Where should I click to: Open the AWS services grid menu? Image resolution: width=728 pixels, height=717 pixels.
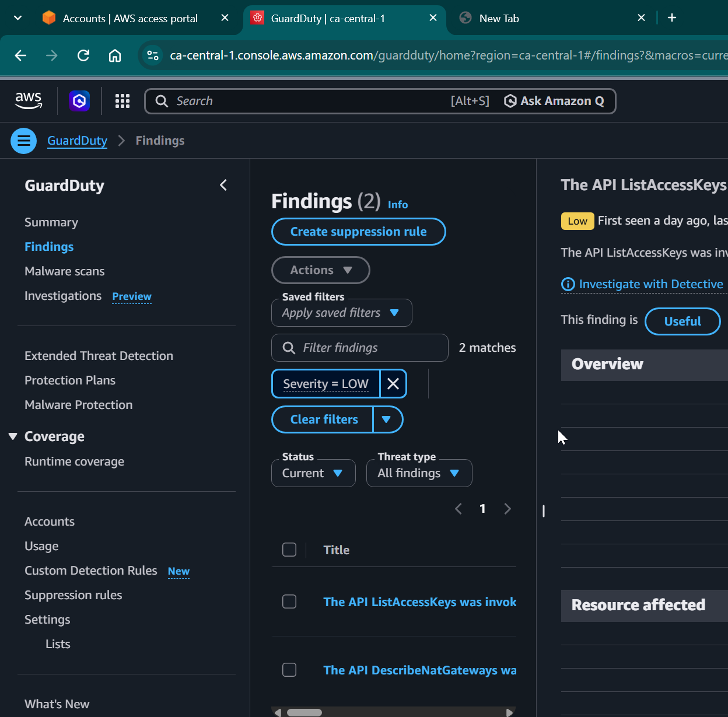(x=123, y=101)
